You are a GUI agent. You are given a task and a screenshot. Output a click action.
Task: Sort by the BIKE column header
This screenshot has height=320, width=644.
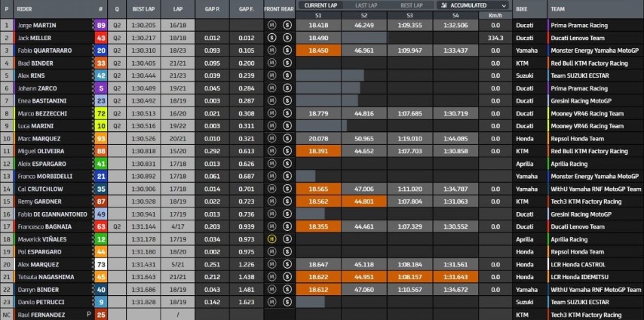[522, 8]
